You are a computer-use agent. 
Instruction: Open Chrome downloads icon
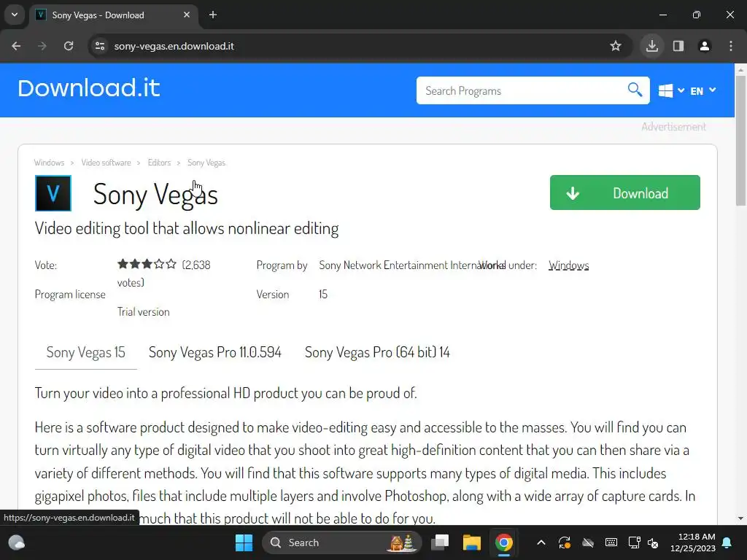pyautogui.click(x=651, y=46)
